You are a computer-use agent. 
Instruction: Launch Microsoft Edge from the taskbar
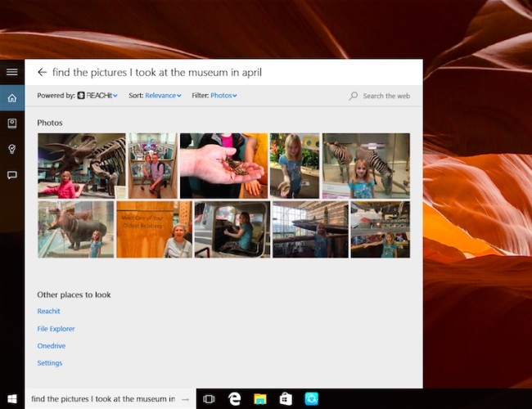pyautogui.click(x=235, y=399)
